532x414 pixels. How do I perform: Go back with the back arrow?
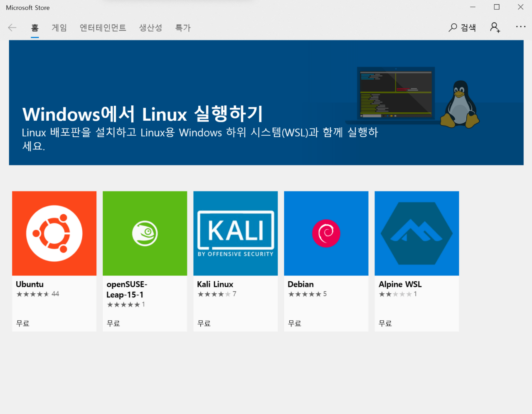point(12,28)
